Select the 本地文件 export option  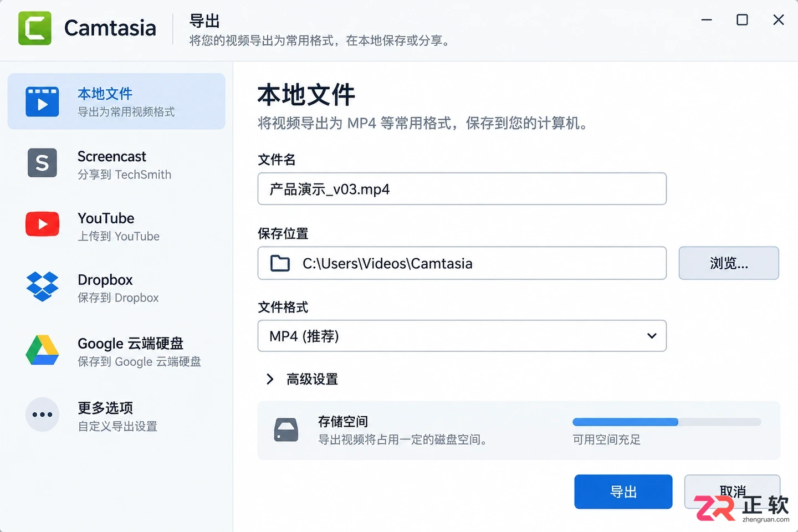pos(116,101)
